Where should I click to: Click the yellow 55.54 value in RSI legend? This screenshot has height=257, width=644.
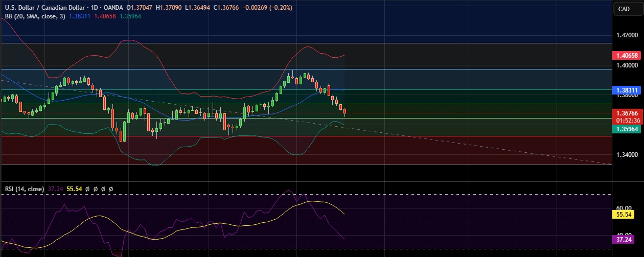pyautogui.click(x=75, y=189)
